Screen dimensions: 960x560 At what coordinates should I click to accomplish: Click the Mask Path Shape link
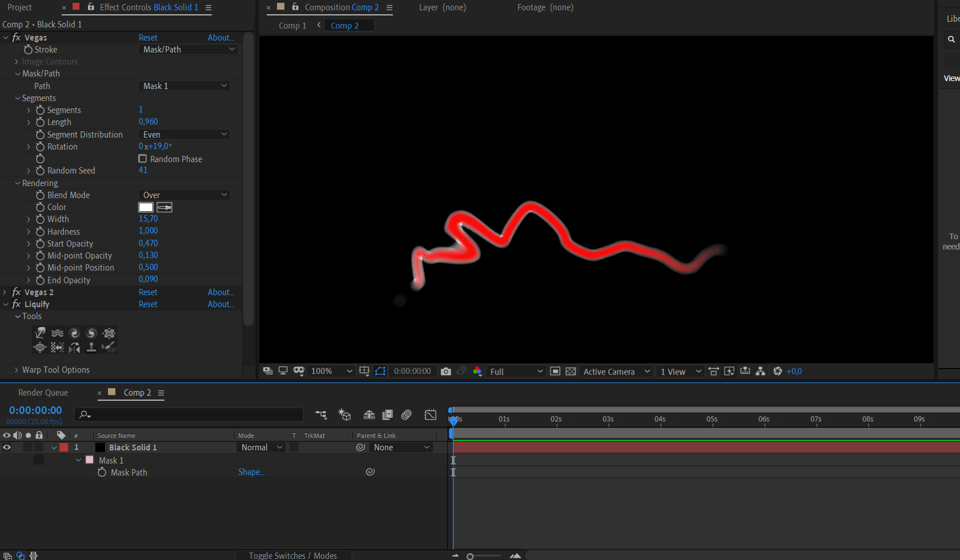pyautogui.click(x=251, y=472)
